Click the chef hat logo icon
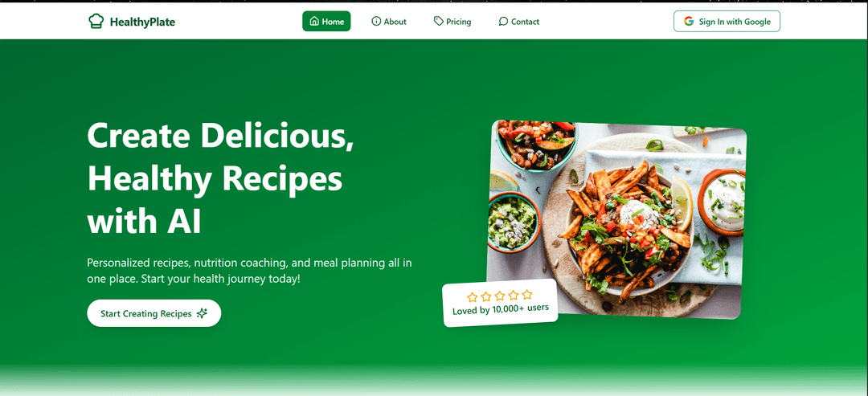The image size is (868, 396). 96,22
